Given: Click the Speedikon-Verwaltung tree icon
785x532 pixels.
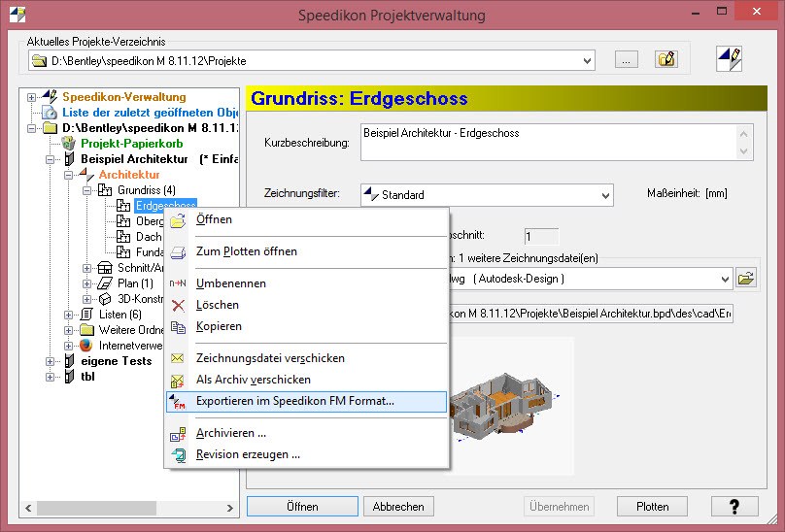Looking at the screenshot, I should pos(50,96).
